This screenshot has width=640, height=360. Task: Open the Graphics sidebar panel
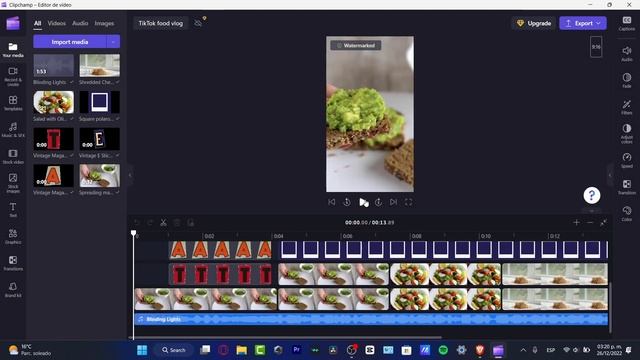(13, 236)
